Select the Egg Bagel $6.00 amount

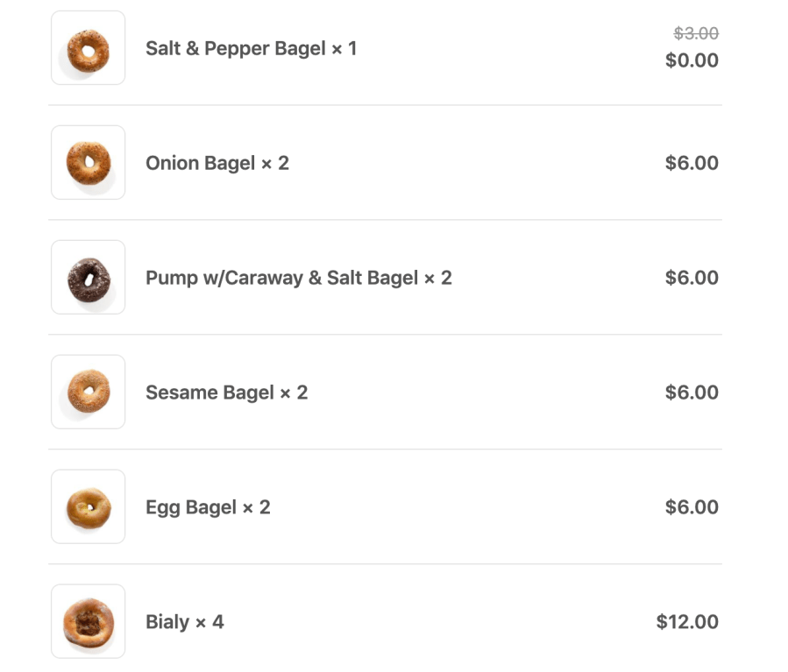pos(692,507)
